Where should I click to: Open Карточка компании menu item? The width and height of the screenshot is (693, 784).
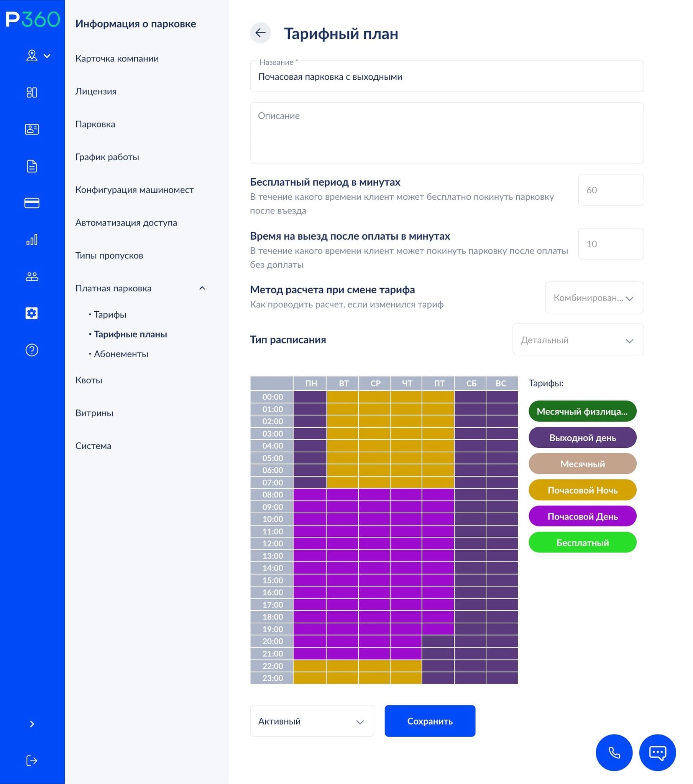coord(117,59)
